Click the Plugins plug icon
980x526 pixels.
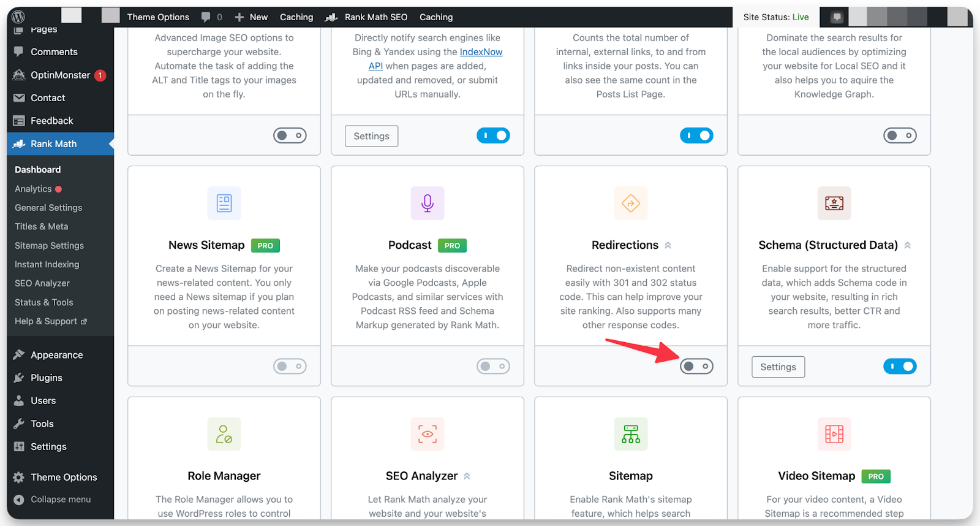point(19,378)
